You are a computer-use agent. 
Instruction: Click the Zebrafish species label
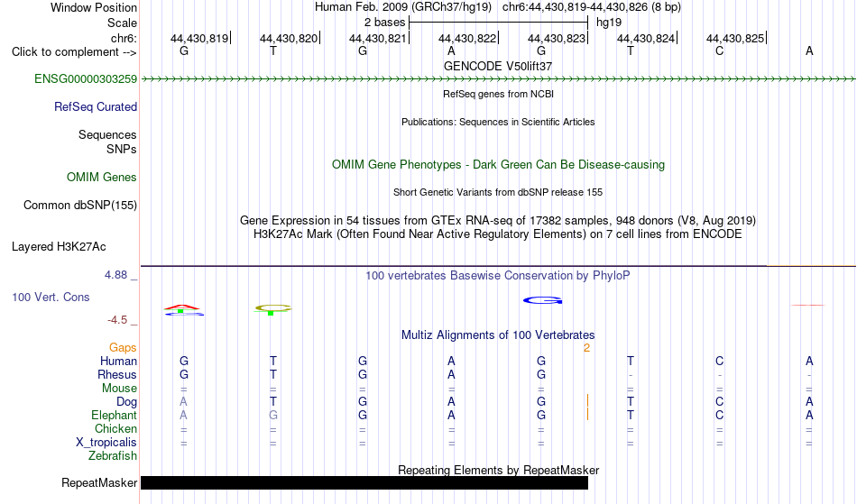pyautogui.click(x=113, y=456)
